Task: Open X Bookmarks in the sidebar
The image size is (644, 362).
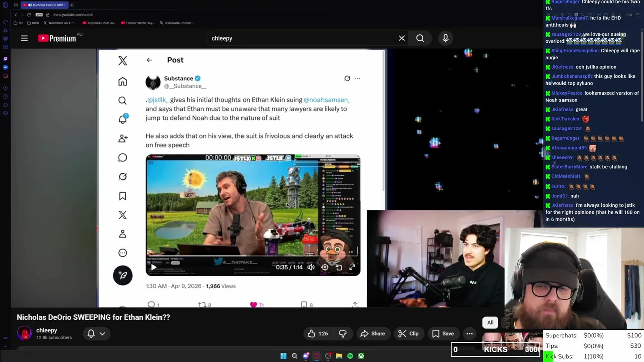Action: 123,196
